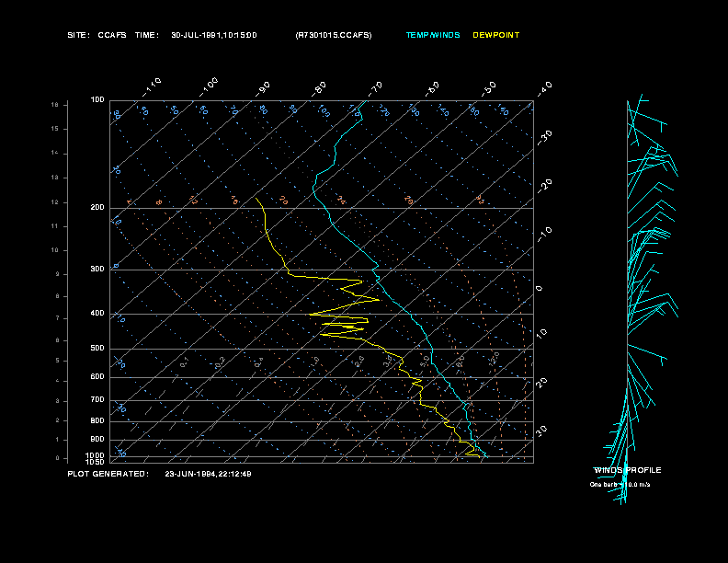Click the 9 km tick on height scale
This screenshot has height=563, width=728.
(x=58, y=274)
